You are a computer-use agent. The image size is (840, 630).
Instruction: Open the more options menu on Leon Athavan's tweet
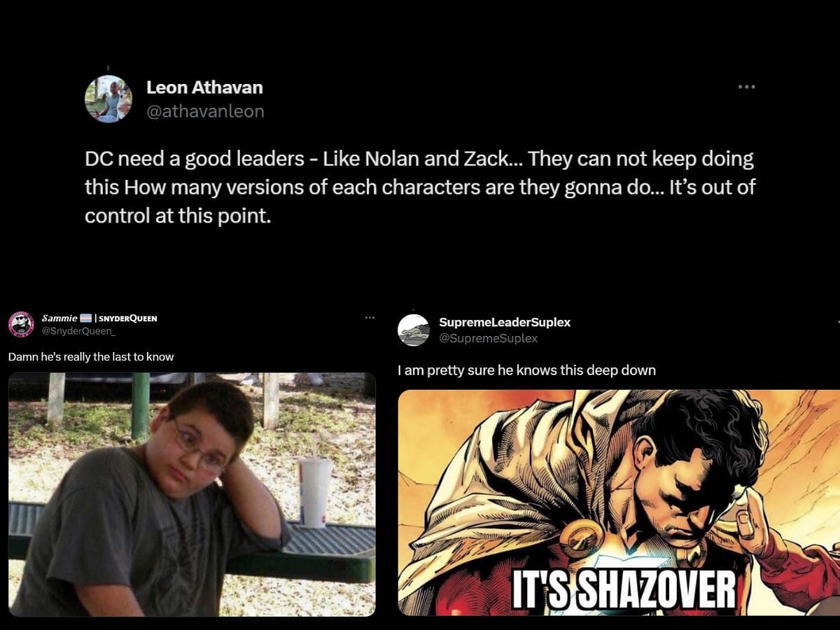coord(746,87)
